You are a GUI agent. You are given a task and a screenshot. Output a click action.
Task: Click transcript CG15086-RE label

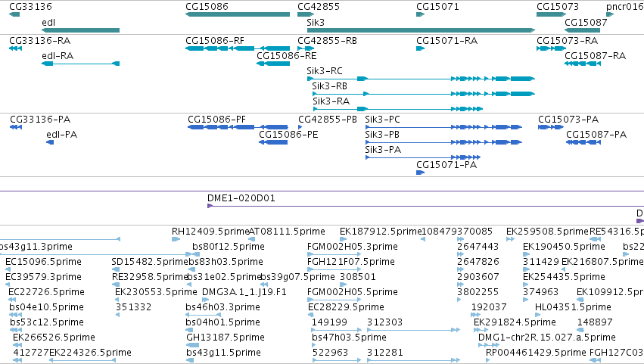tap(286, 56)
